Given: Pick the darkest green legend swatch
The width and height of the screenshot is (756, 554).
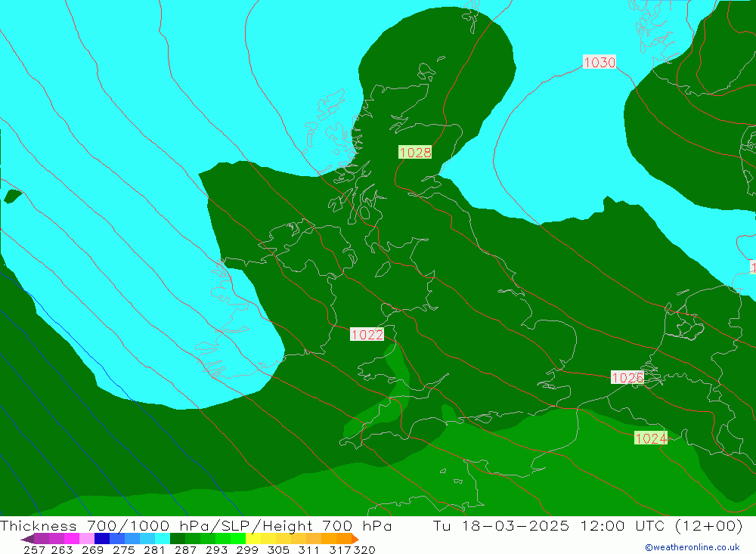Looking at the screenshot, I should click(178, 539).
